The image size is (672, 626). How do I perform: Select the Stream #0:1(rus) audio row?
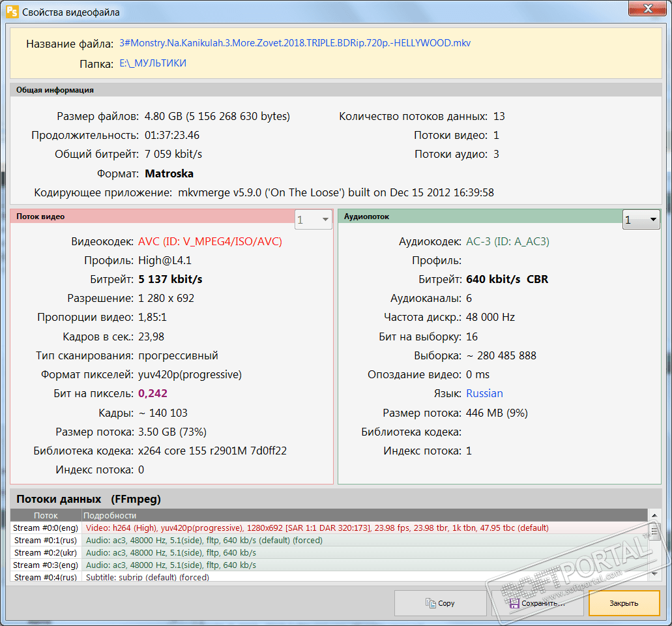point(329,540)
